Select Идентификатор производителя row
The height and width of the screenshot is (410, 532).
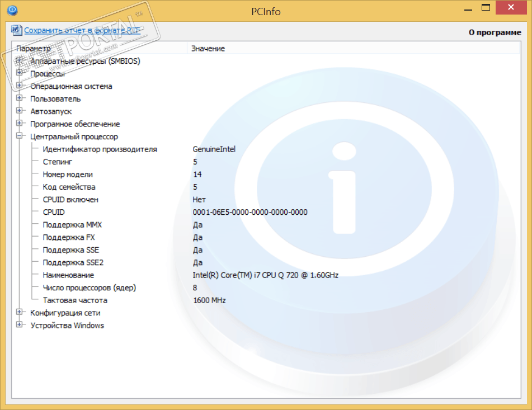coord(100,149)
